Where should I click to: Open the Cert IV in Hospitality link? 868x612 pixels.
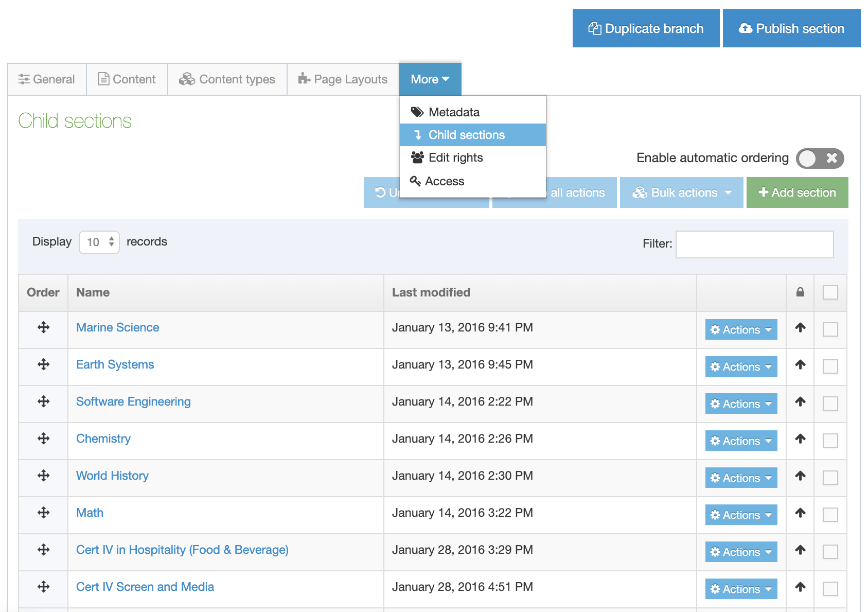182,550
